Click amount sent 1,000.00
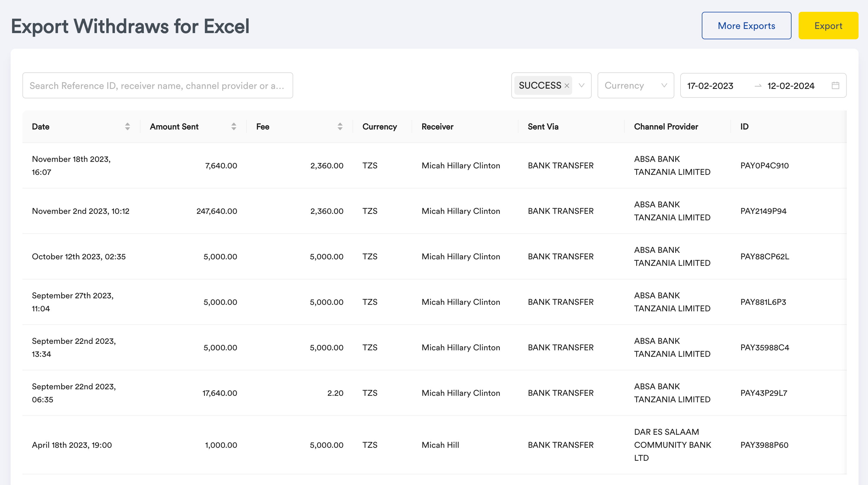 221,445
